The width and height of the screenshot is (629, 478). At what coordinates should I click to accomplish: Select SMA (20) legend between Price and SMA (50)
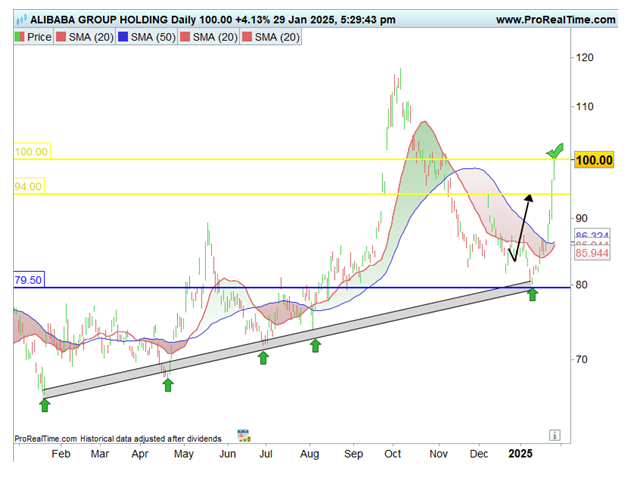(85, 37)
